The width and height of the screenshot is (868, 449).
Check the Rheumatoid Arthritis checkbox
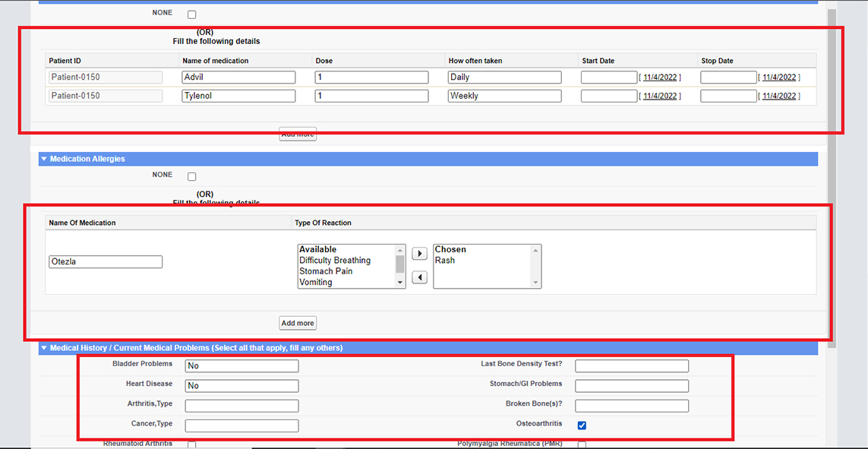[191, 445]
